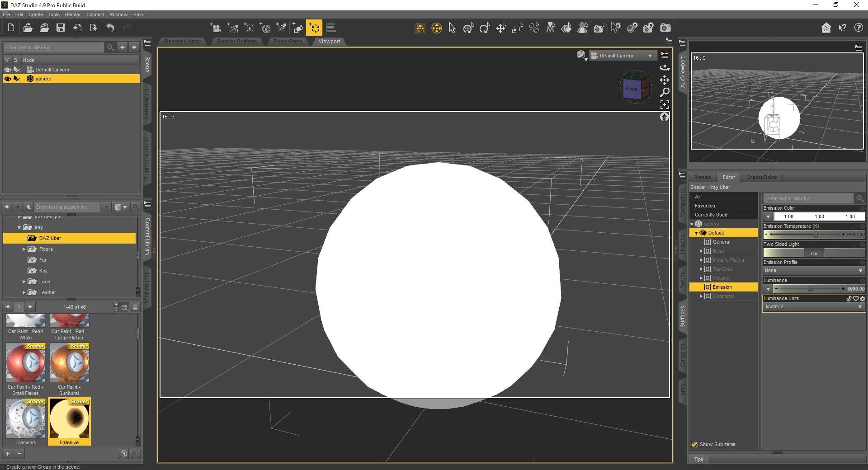Switch to the Render Settings tab

(x=236, y=42)
